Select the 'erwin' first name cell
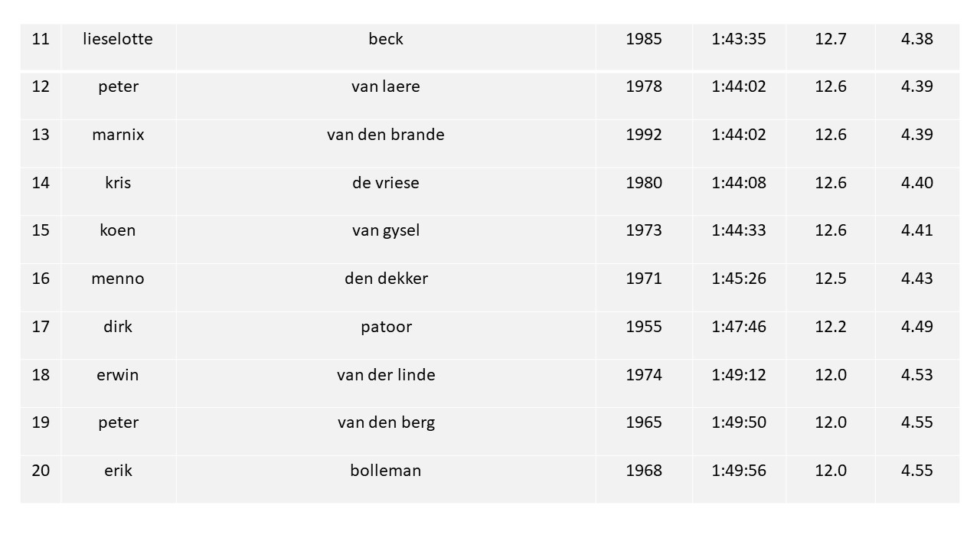 coord(118,383)
